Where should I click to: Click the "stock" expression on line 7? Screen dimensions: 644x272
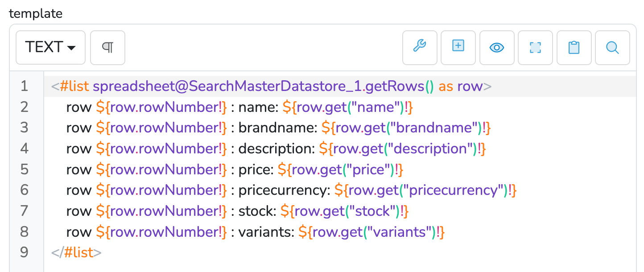344,211
